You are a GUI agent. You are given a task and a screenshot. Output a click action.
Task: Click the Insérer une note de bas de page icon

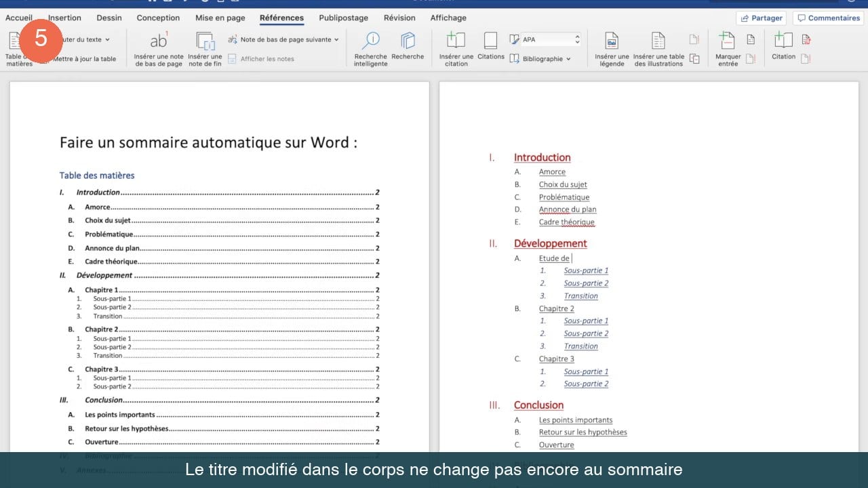point(159,41)
